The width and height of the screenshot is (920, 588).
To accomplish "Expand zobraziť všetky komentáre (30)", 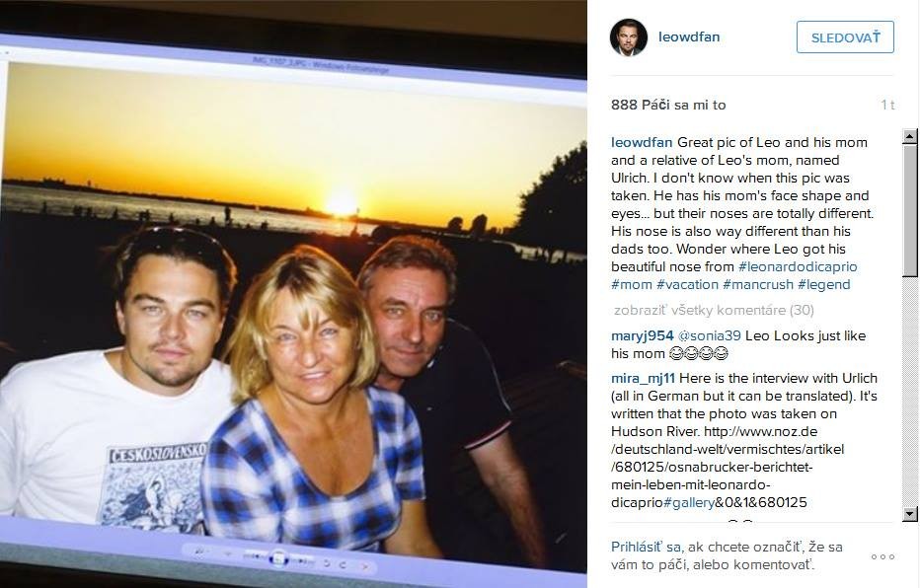I will (x=714, y=310).
